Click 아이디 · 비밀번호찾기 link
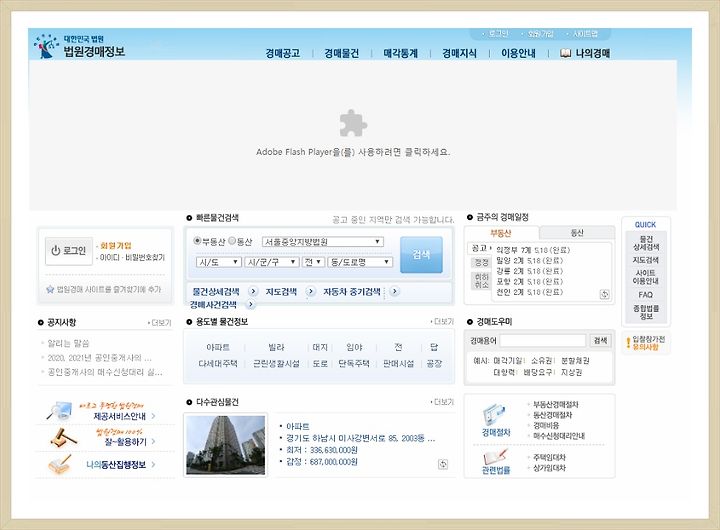Screen dimensions: 720x530 (x=132, y=258)
